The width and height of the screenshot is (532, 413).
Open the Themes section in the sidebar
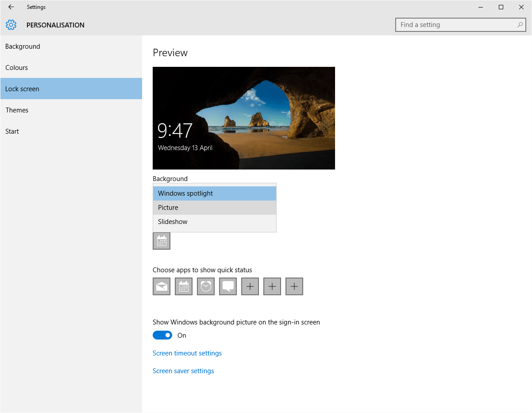click(x=71, y=110)
